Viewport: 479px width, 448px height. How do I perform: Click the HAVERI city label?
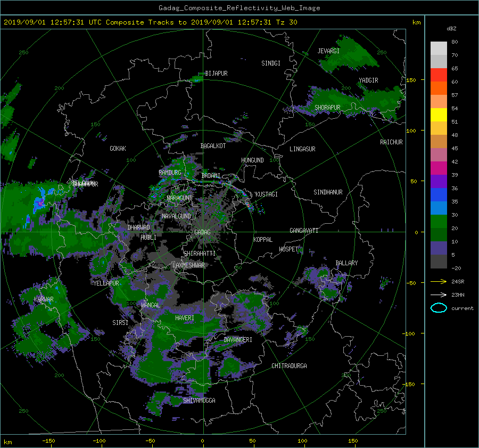coord(185,319)
